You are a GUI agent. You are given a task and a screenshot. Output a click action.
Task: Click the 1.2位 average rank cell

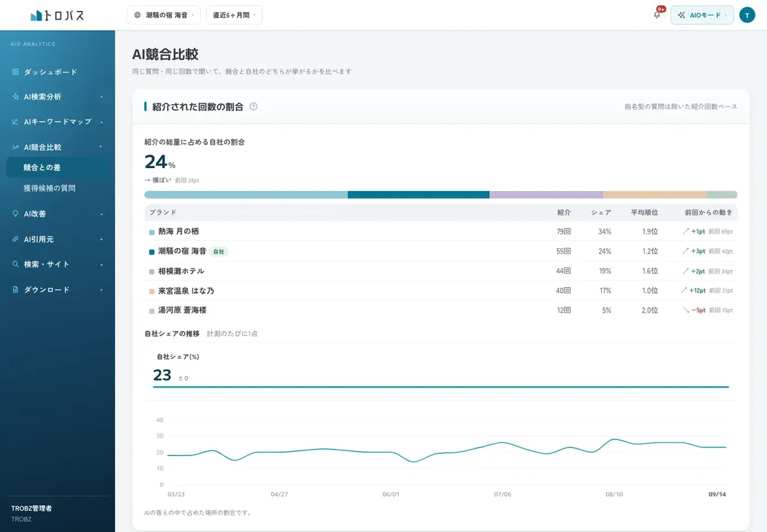coord(650,251)
